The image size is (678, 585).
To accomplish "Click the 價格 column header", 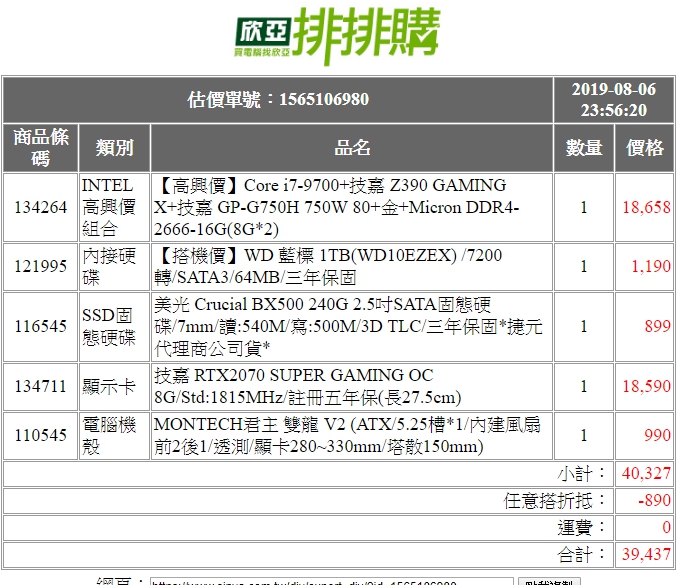I will [645, 148].
